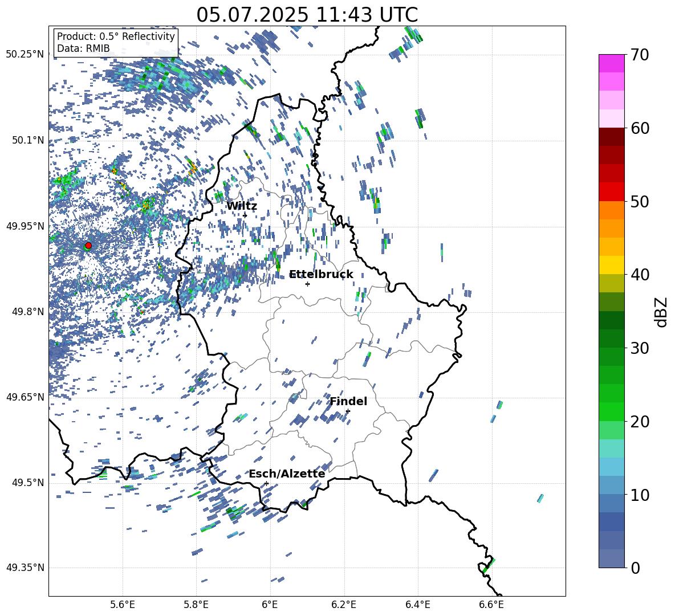Click the colorbar 50 tick label
The height and width of the screenshot is (616, 675).
point(640,201)
